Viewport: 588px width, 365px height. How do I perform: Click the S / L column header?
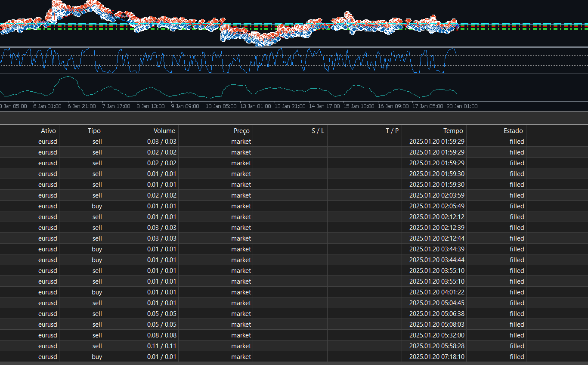coord(290,131)
